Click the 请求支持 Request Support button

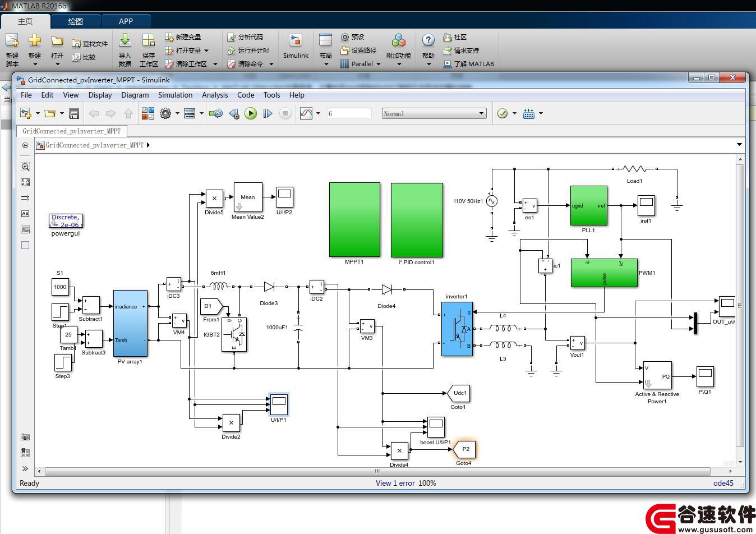click(461, 50)
